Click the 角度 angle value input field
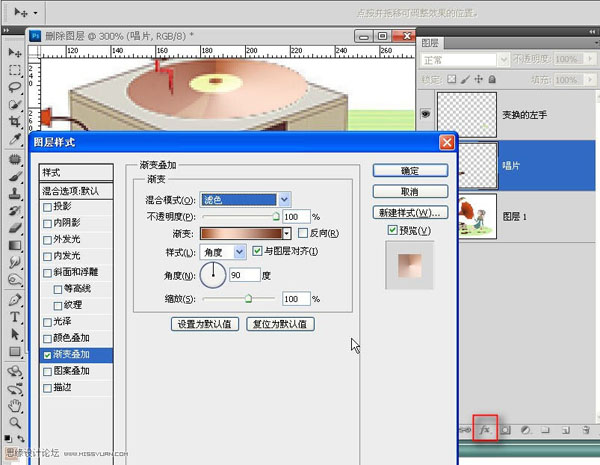Viewport: 600px width, 465px height. click(x=244, y=274)
